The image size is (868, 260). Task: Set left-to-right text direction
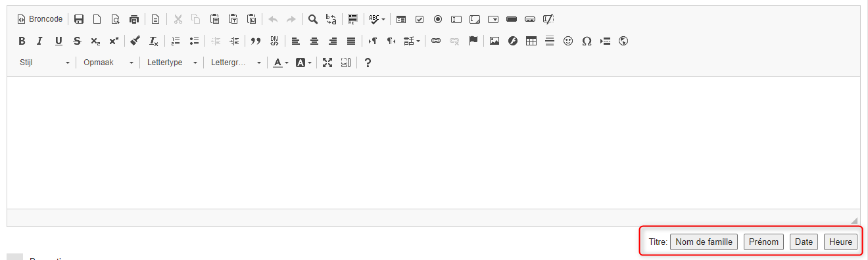[x=373, y=41]
